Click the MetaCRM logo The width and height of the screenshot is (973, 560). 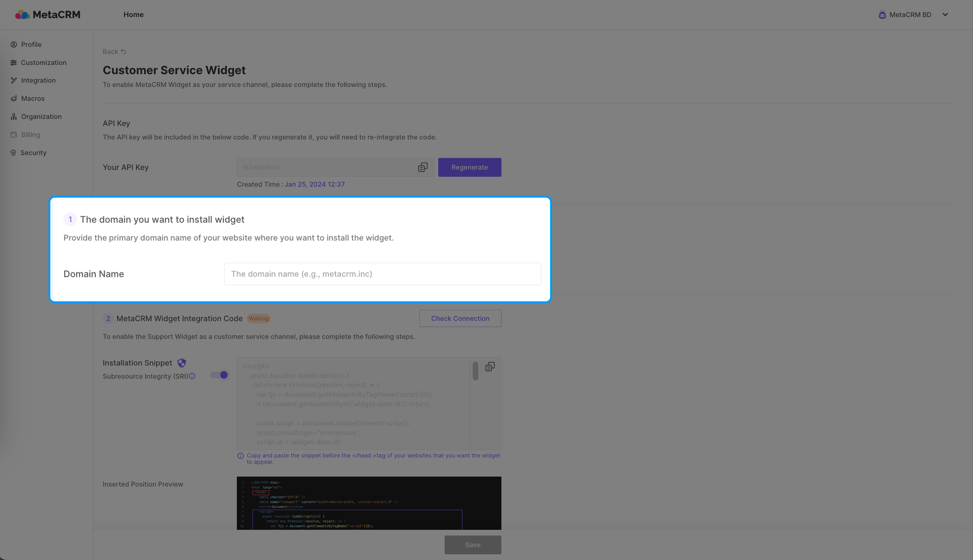coord(48,15)
